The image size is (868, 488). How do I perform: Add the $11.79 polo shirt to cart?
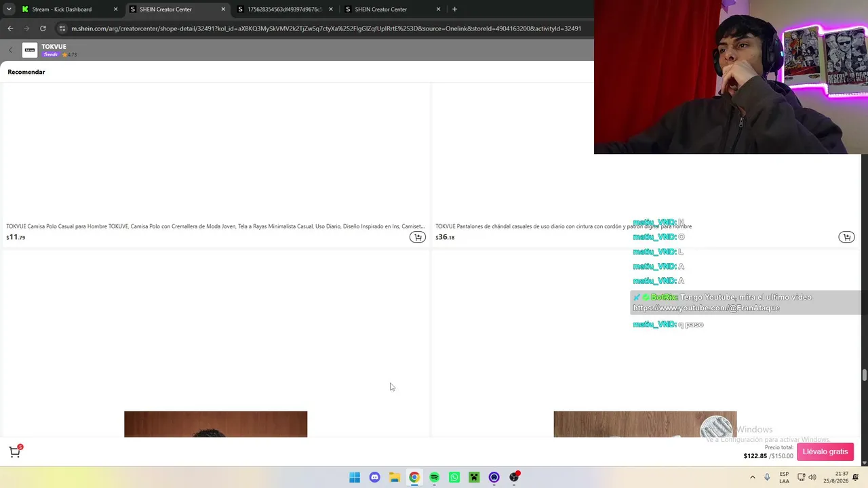click(418, 237)
